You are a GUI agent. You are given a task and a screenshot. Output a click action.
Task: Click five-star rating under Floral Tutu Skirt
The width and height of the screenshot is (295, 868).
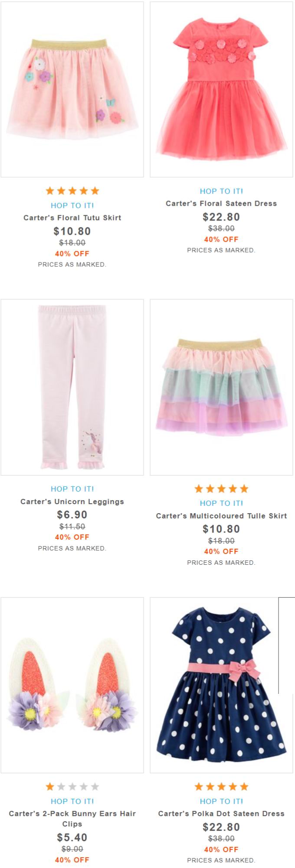pyautogui.click(x=72, y=191)
